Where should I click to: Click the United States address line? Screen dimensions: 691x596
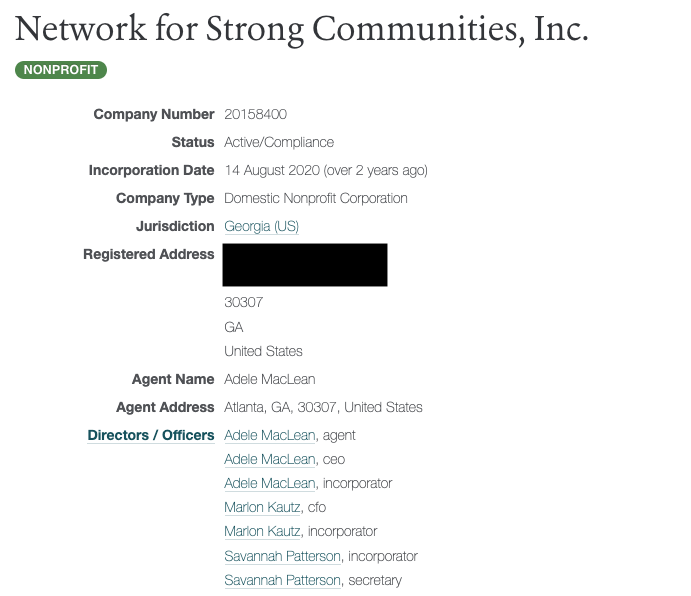tap(263, 351)
